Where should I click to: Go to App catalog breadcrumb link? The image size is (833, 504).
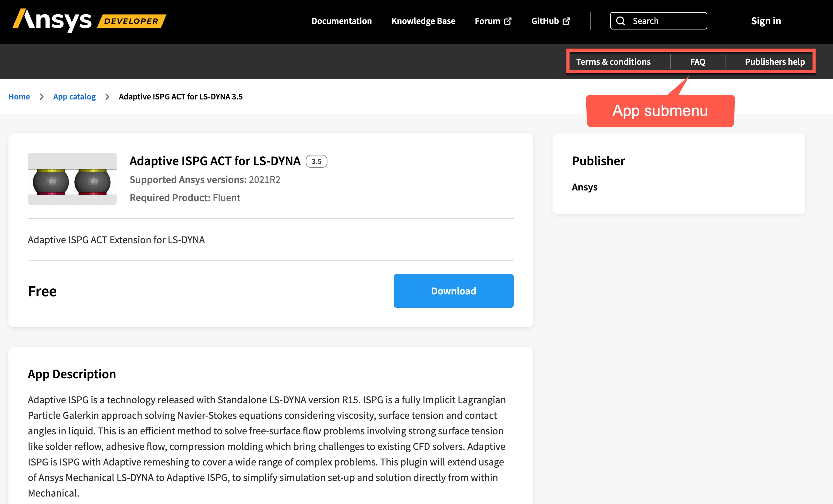74,97
